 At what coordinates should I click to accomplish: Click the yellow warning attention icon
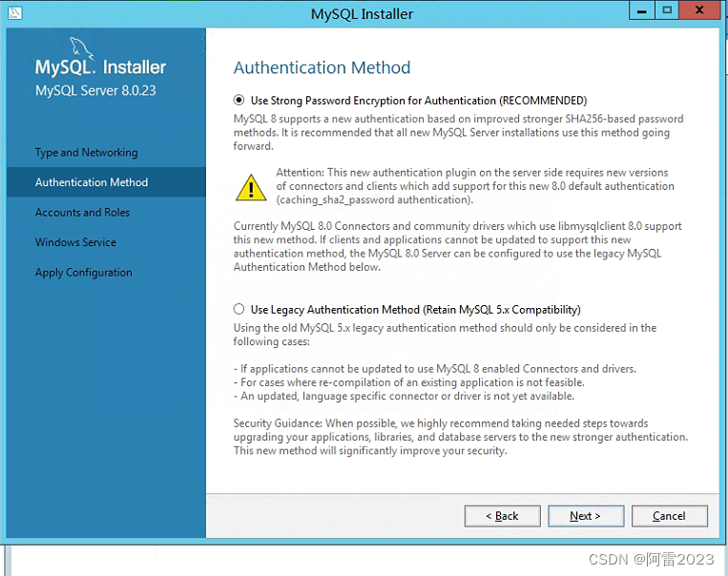251,188
